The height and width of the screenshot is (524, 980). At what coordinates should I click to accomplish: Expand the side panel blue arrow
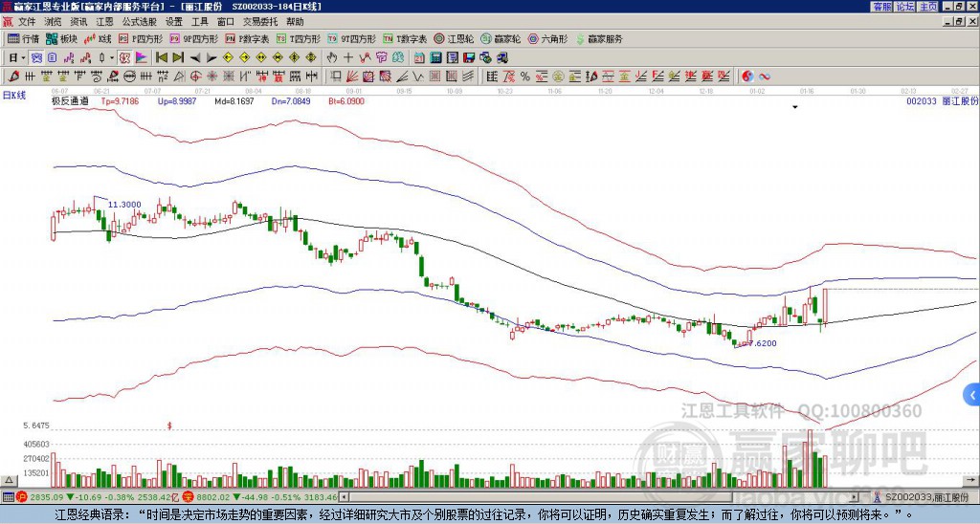point(972,395)
